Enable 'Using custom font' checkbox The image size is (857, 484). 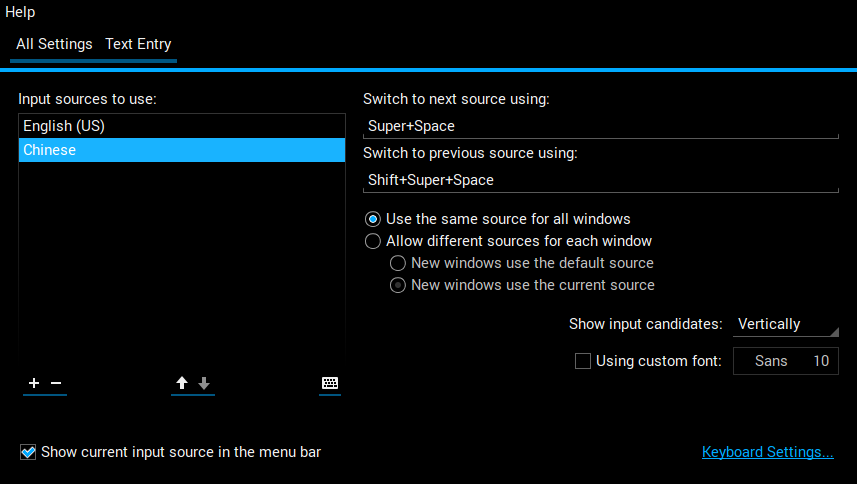click(x=583, y=361)
